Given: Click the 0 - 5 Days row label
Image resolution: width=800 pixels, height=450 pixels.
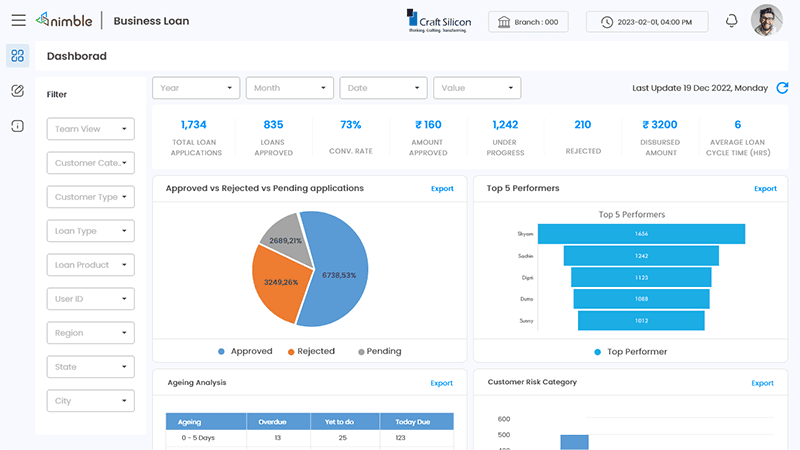Looking at the screenshot, I should 198,438.
